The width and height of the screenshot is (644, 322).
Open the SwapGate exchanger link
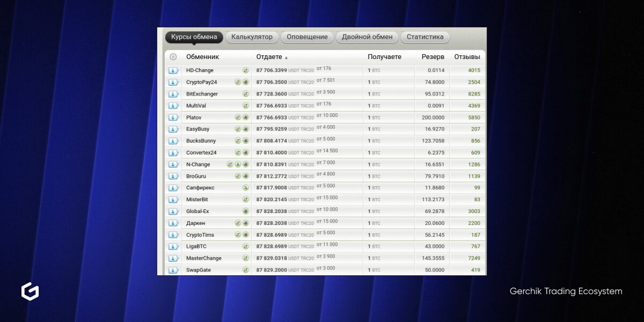pyautogui.click(x=199, y=270)
